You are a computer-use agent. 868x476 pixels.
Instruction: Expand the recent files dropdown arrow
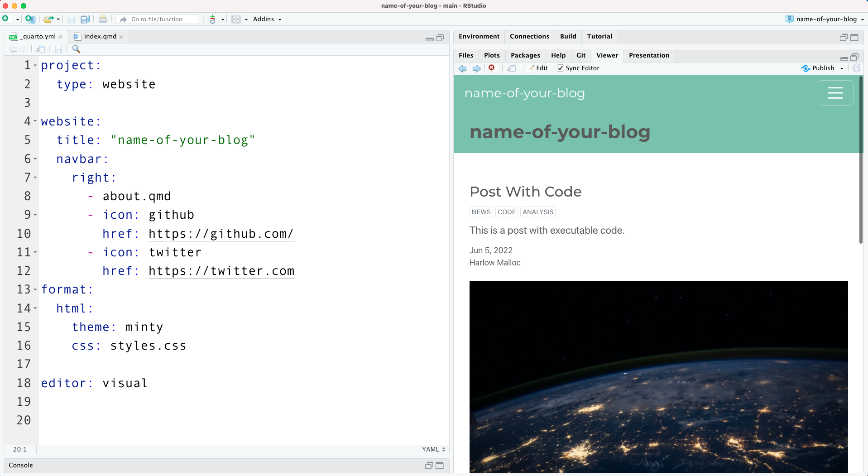pyautogui.click(x=58, y=19)
